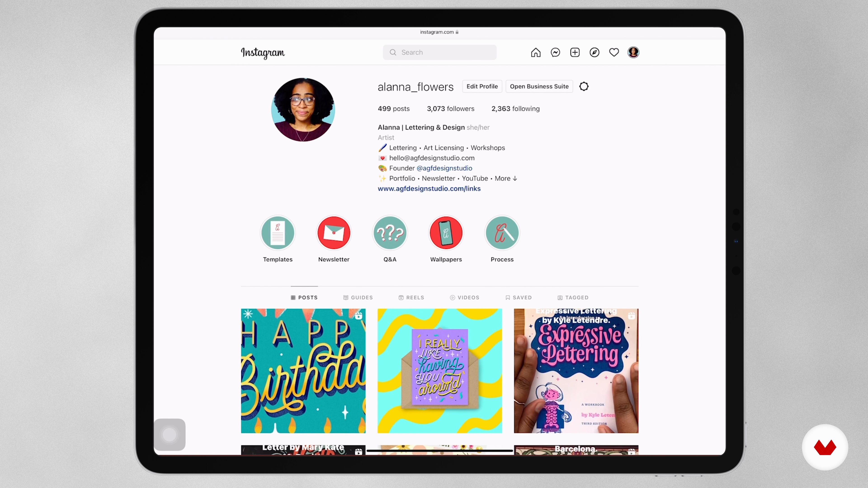Click the 'Artist' category label
Image resolution: width=868 pixels, height=488 pixels.
tap(386, 137)
